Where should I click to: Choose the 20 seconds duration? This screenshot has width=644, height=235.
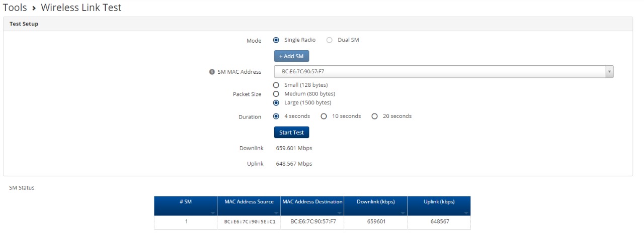(x=374, y=116)
